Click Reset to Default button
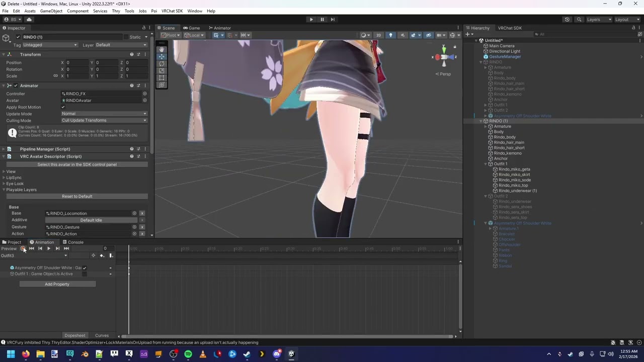This screenshot has width=644, height=362. click(x=77, y=197)
